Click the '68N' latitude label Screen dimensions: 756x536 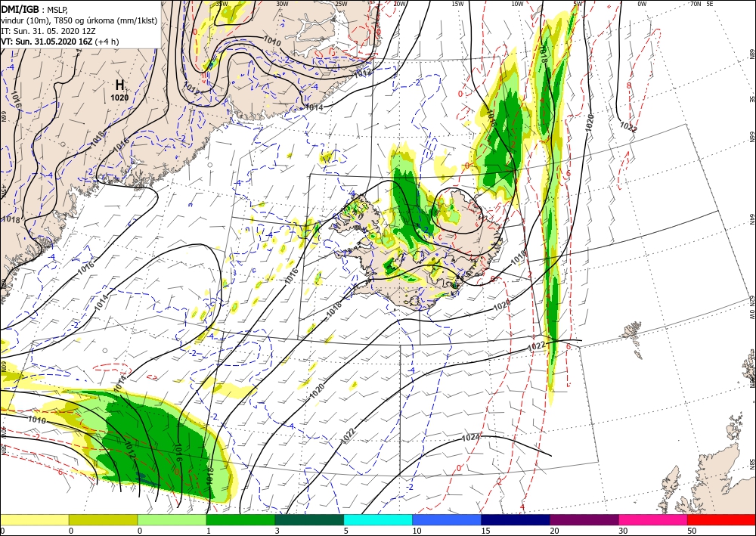(751, 54)
